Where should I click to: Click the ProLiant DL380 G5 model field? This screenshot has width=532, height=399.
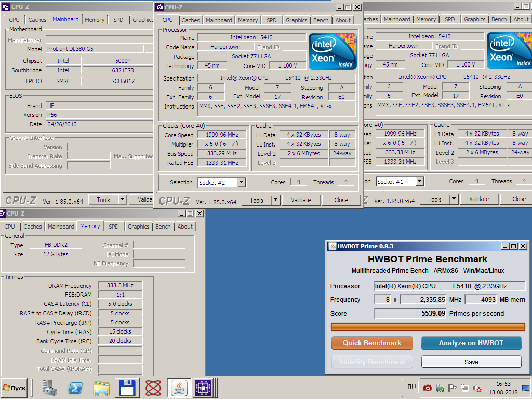(x=95, y=49)
